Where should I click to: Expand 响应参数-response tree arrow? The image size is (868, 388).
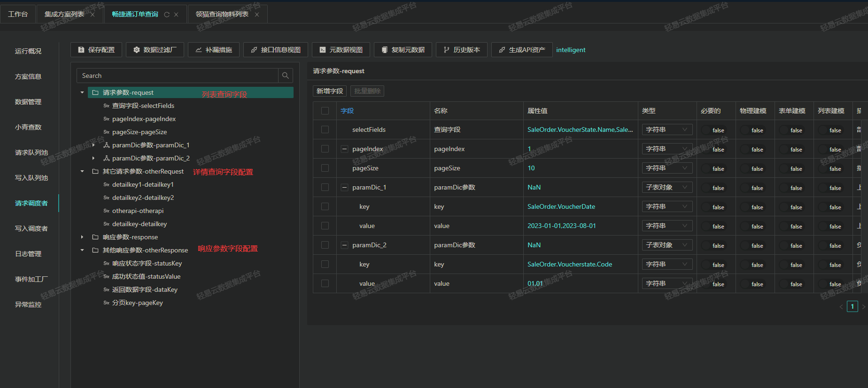pos(82,237)
